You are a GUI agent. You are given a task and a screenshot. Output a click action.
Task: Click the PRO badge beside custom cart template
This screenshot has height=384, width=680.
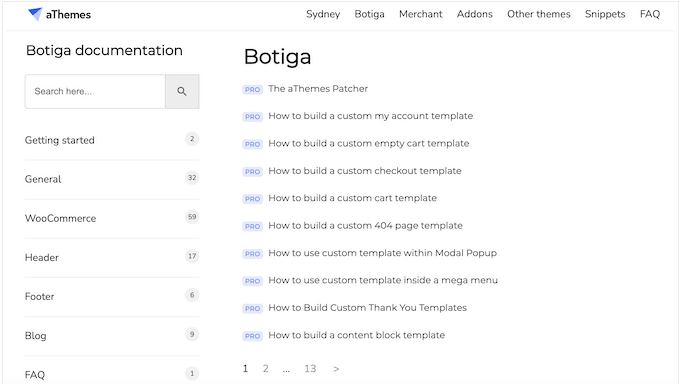(252, 199)
